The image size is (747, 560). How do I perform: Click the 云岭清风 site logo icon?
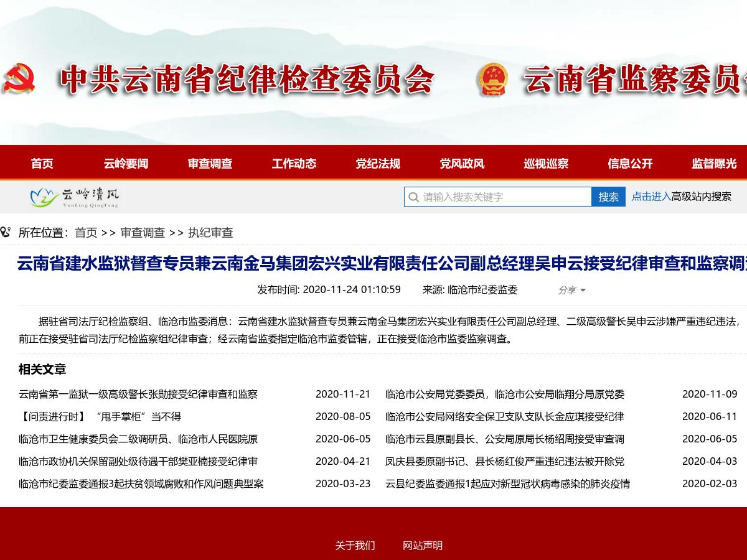[x=42, y=197]
